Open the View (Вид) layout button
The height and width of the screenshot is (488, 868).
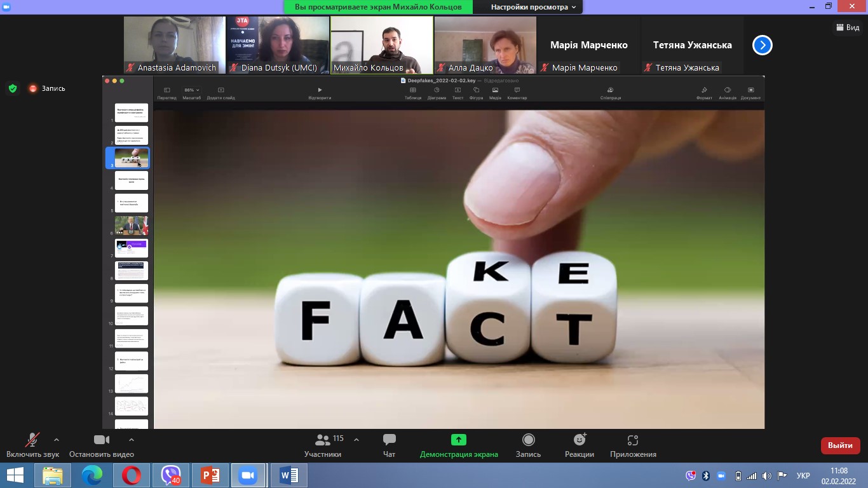coord(848,27)
